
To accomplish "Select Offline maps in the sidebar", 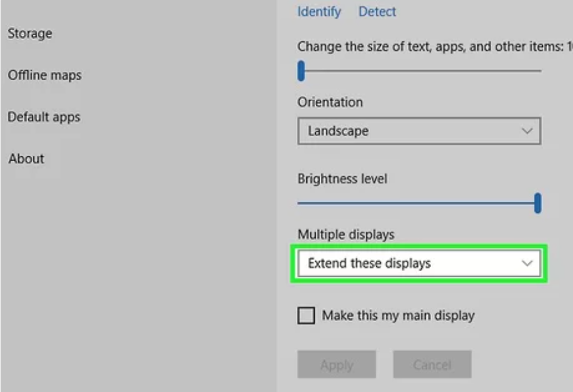I will (x=45, y=75).
